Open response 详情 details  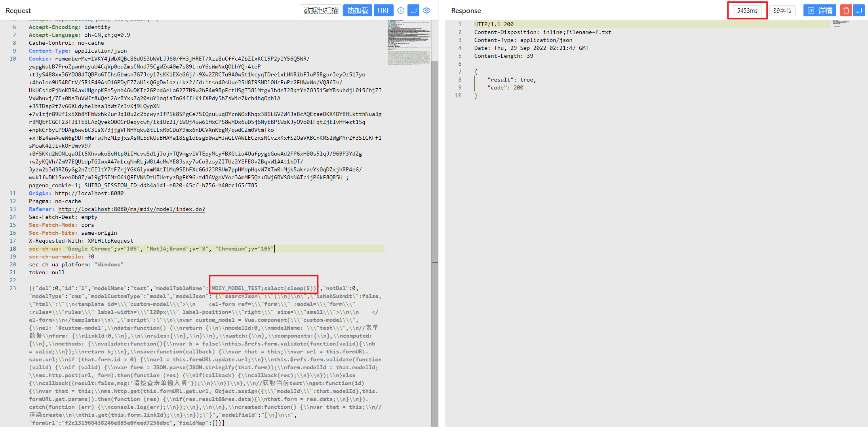tap(820, 11)
